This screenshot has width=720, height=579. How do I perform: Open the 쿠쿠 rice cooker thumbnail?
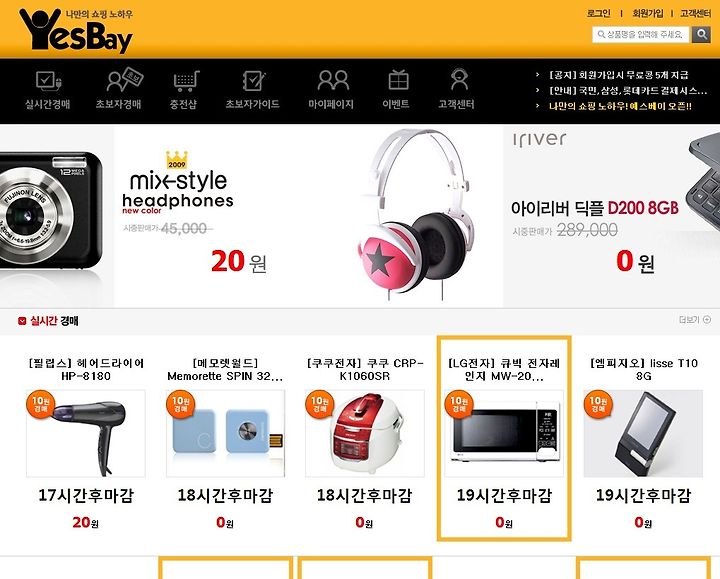pyautogui.click(x=365, y=433)
